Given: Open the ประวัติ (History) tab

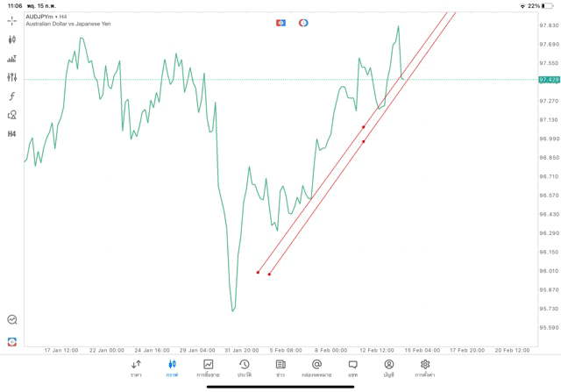Looking at the screenshot, I should tap(245, 367).
